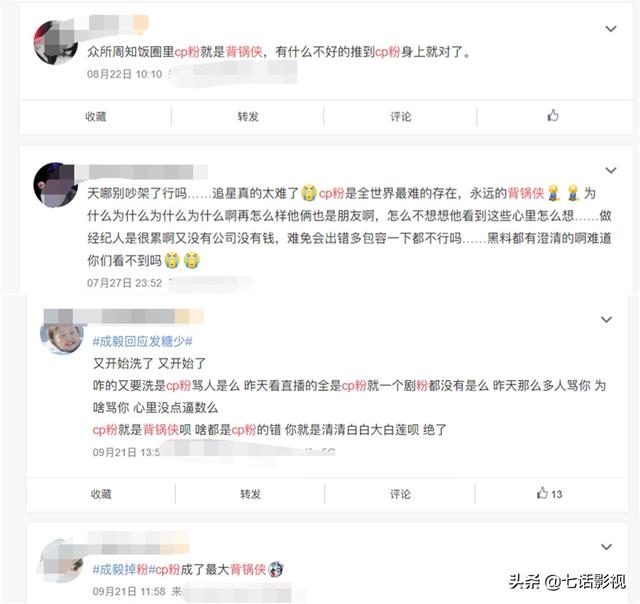The height and width of the screenshot is (604, 640).
Task: Repost the #成毅回应发糖少# post via 转发
Action: (250, 494)
